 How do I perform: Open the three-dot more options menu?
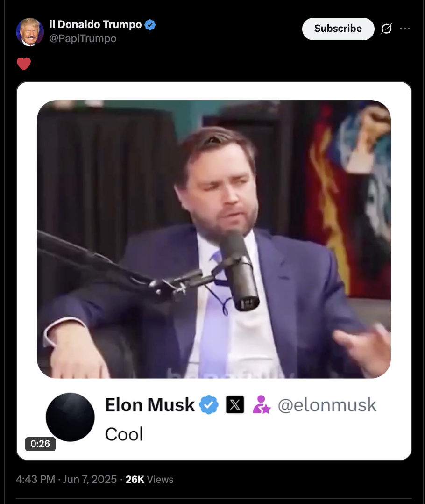click(x=405, y=29)
